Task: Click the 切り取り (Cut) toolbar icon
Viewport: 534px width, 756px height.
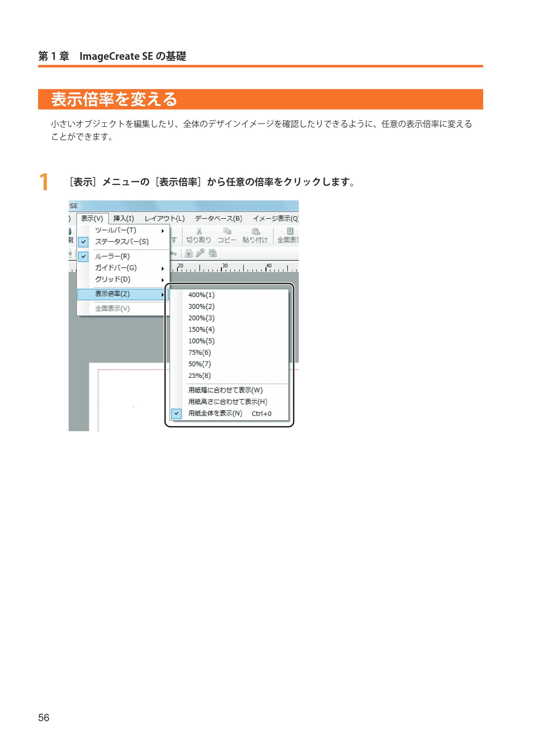Action: [199, 232]
